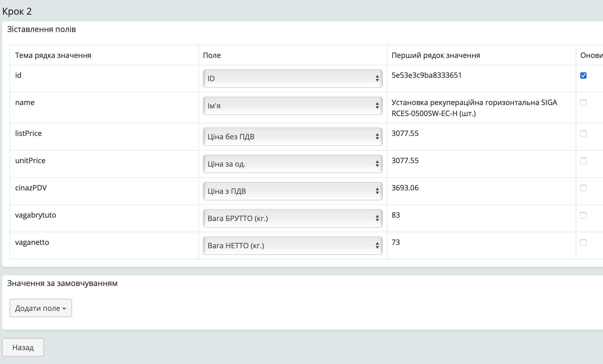603x364 pixels.
Task: Tick the unitPrice row update checkbox
Action: [583, 161]
